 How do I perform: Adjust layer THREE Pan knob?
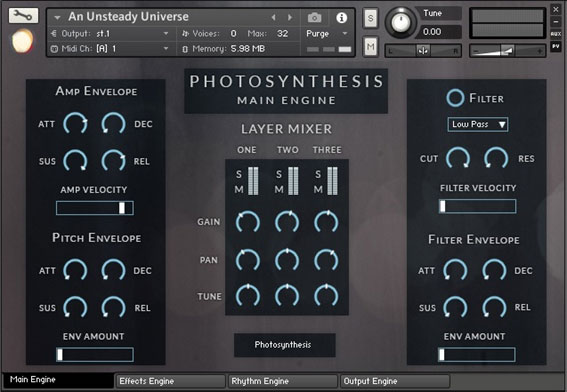326,260
